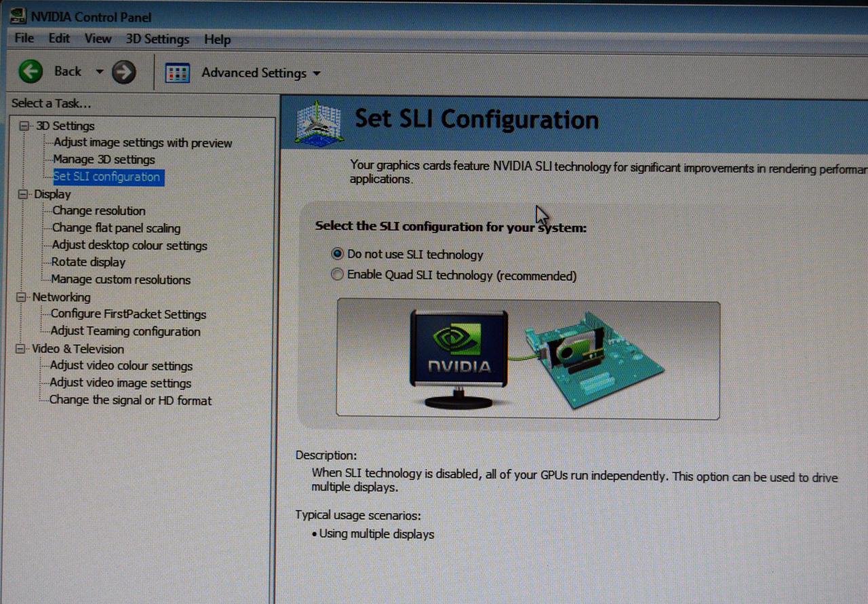Open the Back history dropdown arrow
This screenshot has width=868, height=604.
pos(100,72)
